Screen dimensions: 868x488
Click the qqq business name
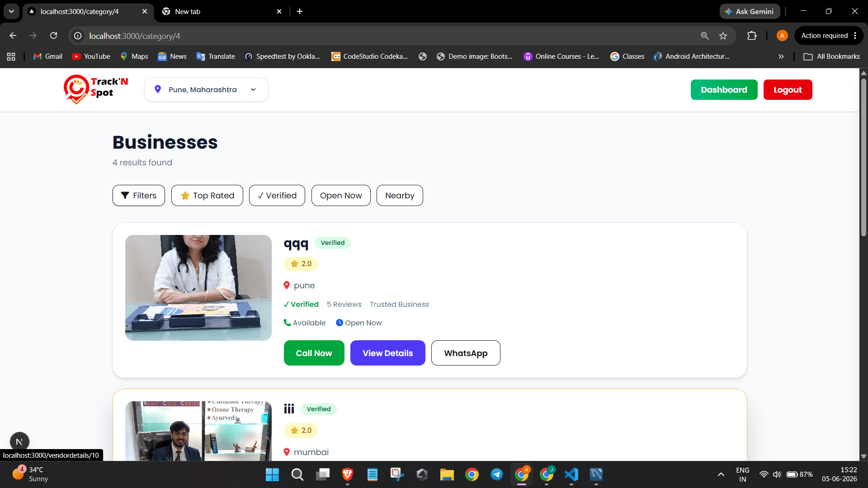(296, 244)
